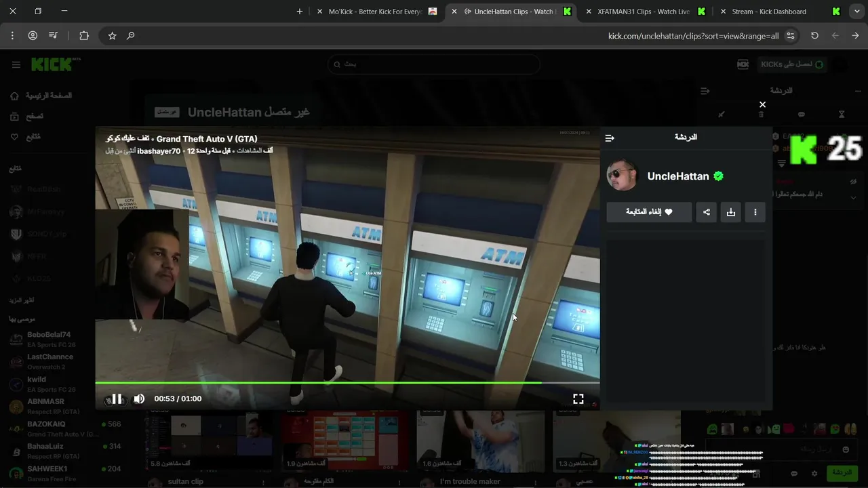
Task: Click the chat bubble icon in chat toolbar
Action: [x=802, y=115]
